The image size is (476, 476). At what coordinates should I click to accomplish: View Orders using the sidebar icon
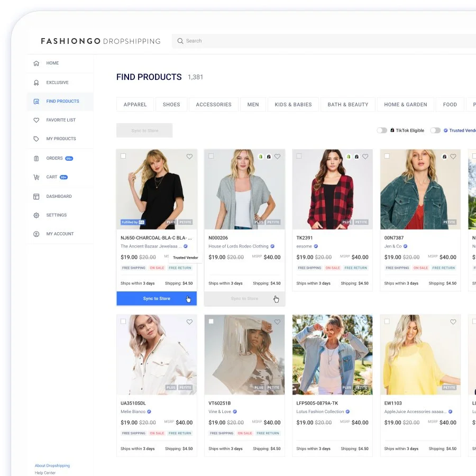coord(36,158)
